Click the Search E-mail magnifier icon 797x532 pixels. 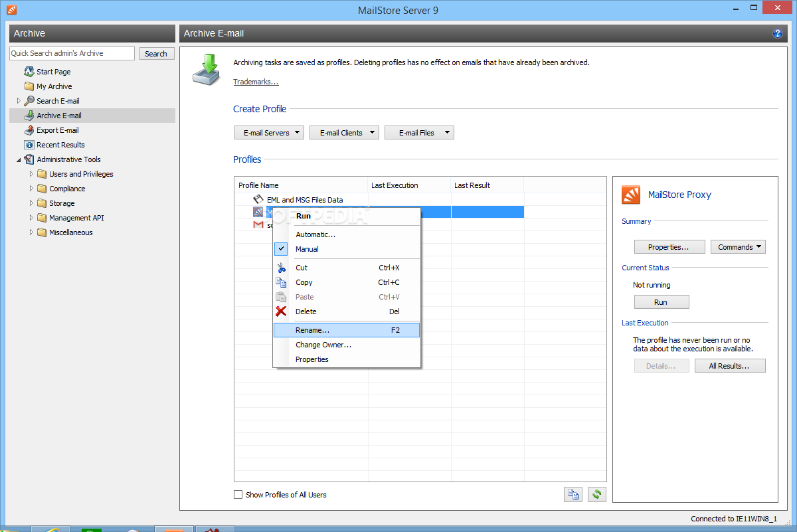click(29, 101)
